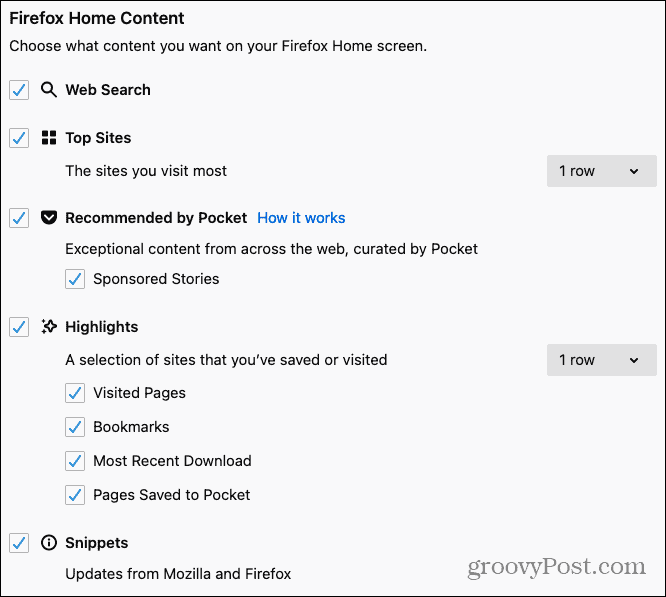Toggle the Highlights checkbox
The height and width of the screenshot is (597, 666).
pos(19,327)
